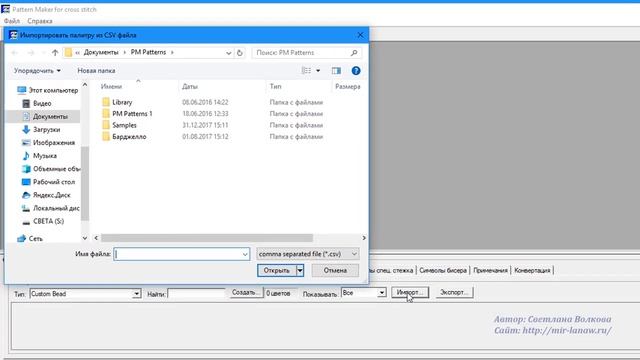Click the Имя файла input field
640x360 pixels.
click(x=182, y=254)
